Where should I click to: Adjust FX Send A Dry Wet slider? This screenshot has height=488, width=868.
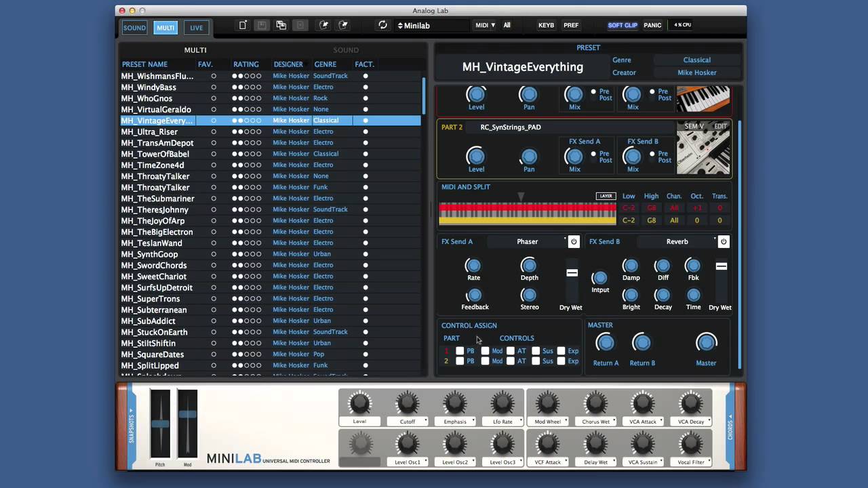pos(572,272)
